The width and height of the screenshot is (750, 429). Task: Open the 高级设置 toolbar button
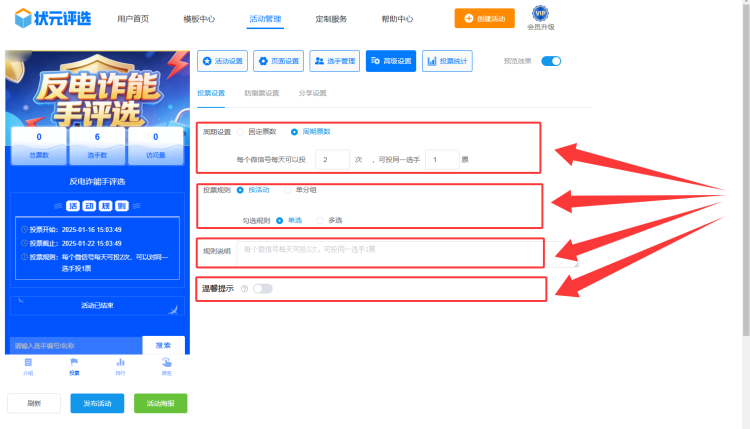[x=391, y=61]
